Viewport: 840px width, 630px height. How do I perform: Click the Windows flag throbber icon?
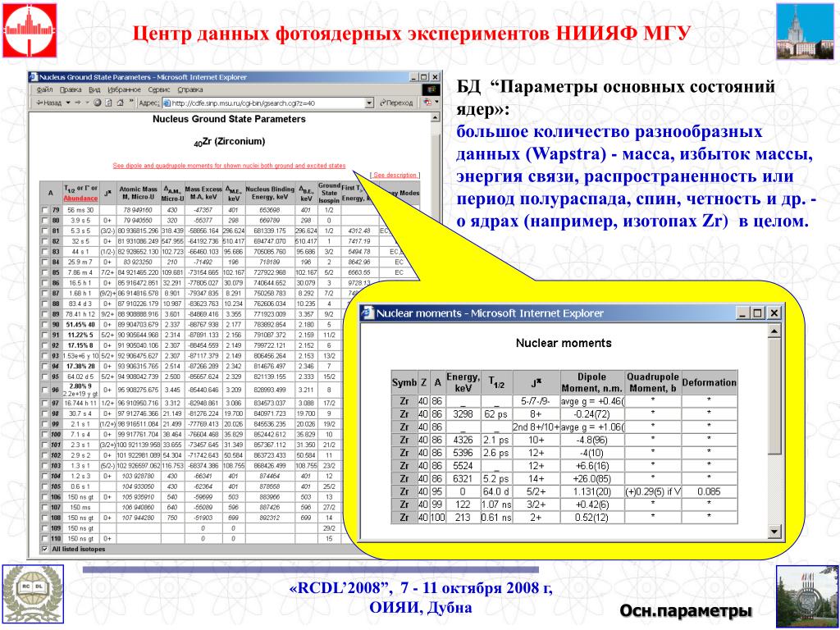(x=431, y=90)
